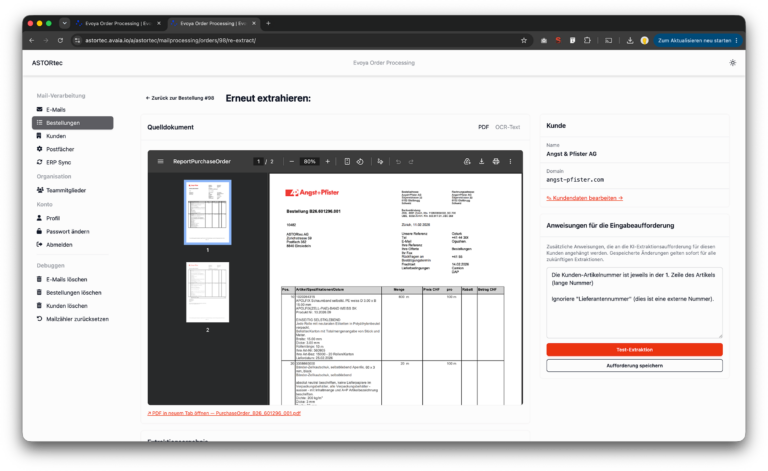Switch to the first Evoya Order Processing tab
Image resolution: width=768 pixels, height=471 pixels.
point(118,23)
